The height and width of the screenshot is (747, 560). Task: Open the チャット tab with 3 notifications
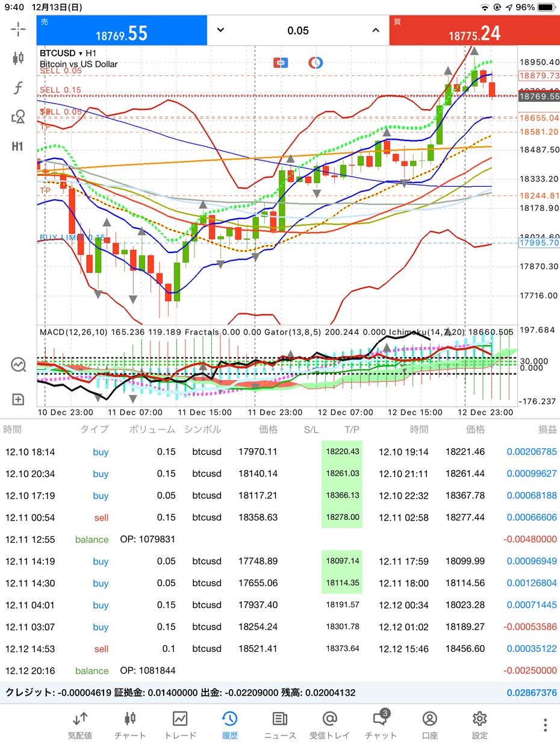click(x=381, y=725)
